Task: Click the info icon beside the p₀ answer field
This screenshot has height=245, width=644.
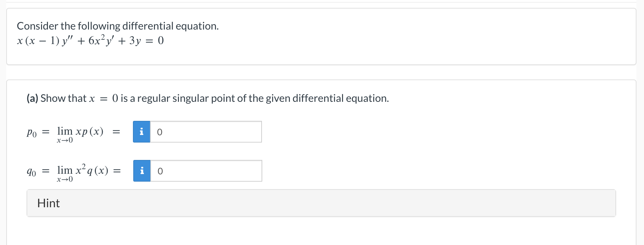Action: point(142,132)
